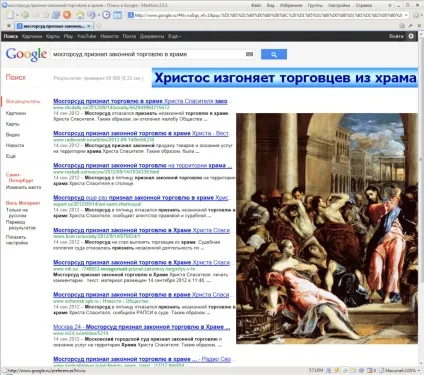The image size is (424, 375).
Task: Open a new tab with the plus button
Action: [98, 26]
